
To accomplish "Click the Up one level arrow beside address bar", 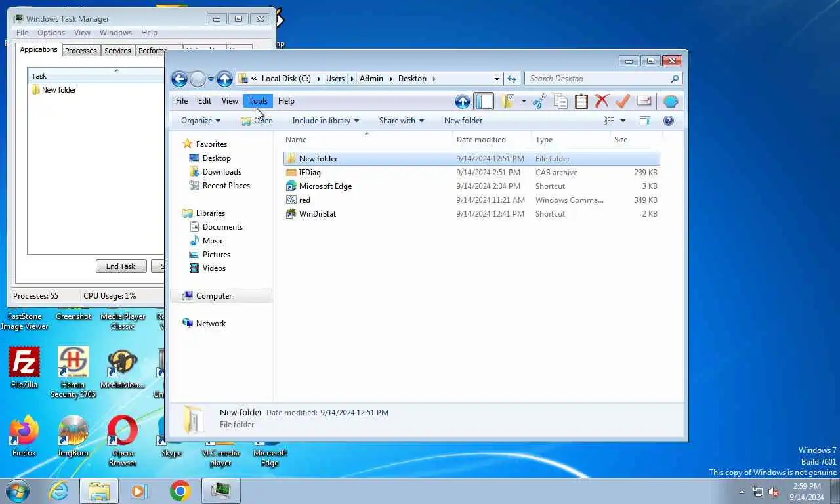I will (x=224, y=79).
